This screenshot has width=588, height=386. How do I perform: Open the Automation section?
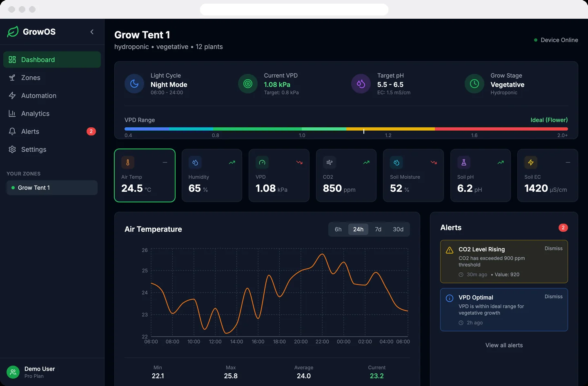(52, 95)
